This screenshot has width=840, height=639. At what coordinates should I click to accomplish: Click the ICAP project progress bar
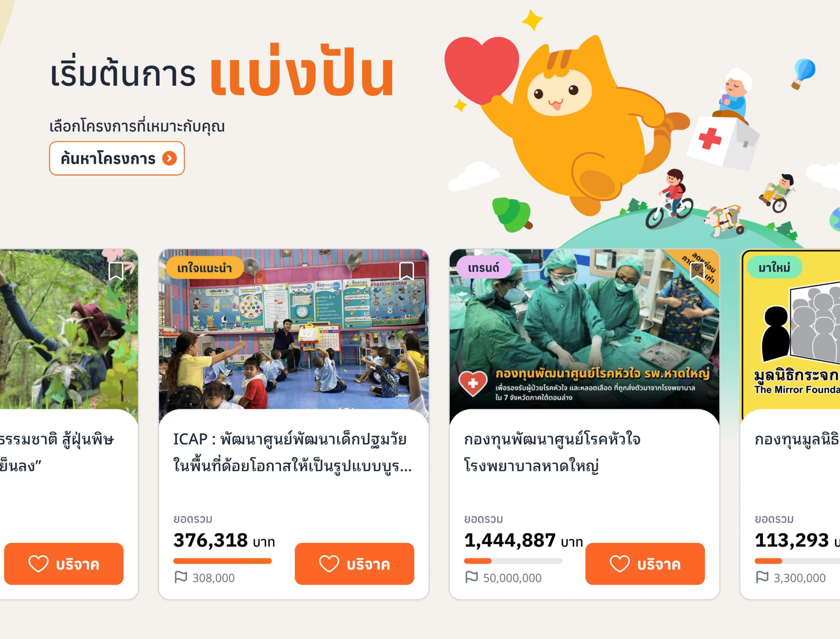pyautogui.click(x=223, y=561)
